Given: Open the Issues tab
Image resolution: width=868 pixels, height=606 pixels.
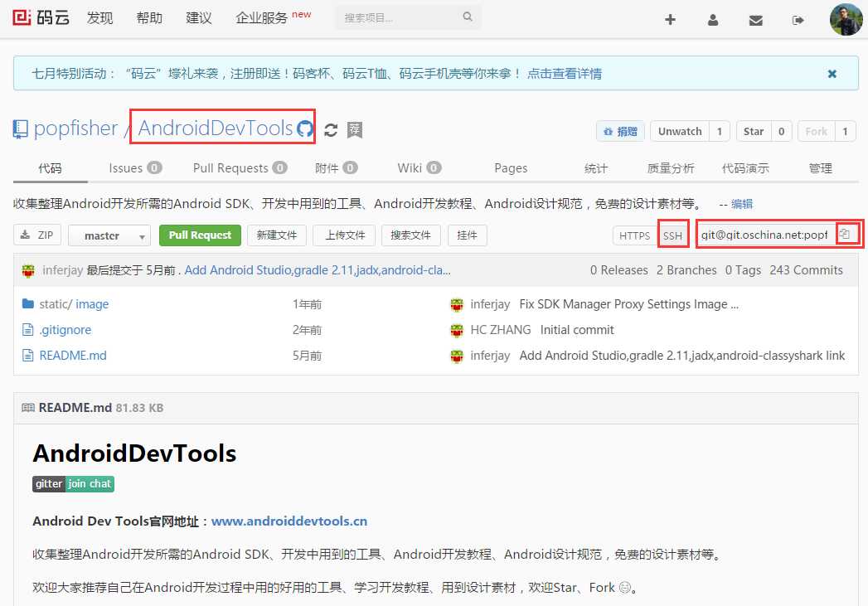Looking at the screenshot, I should (x=135, y=168).
